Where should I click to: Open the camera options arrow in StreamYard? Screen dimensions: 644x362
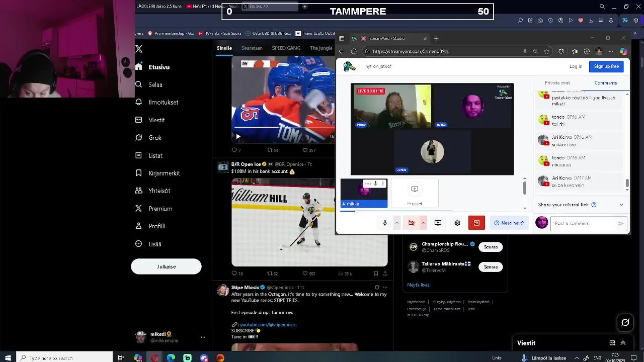[x=423, y=223]
